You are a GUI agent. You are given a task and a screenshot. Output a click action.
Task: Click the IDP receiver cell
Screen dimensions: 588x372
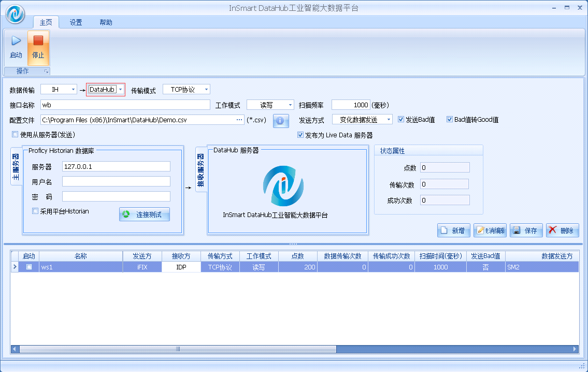click(x=181, y=267)
